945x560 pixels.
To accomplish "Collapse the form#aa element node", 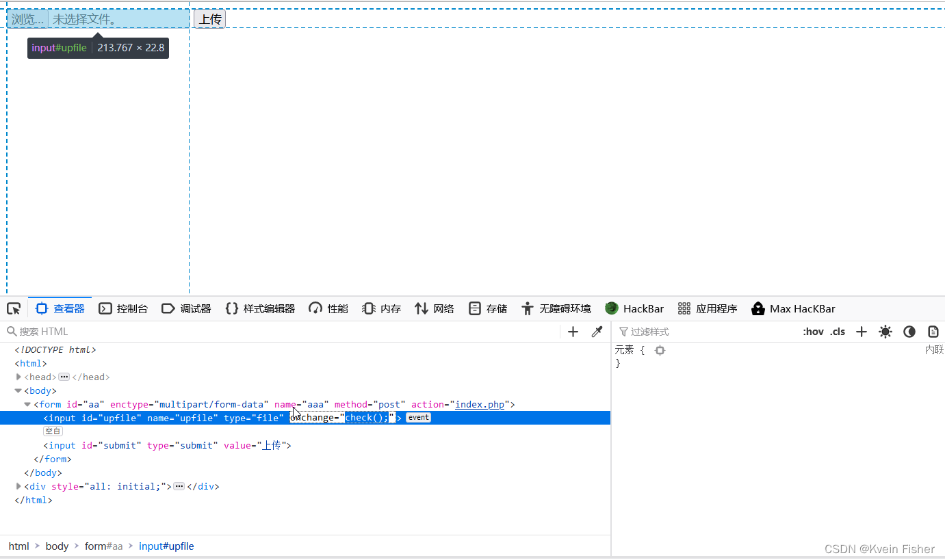I will pyautogui.click(x=27, y=404).
